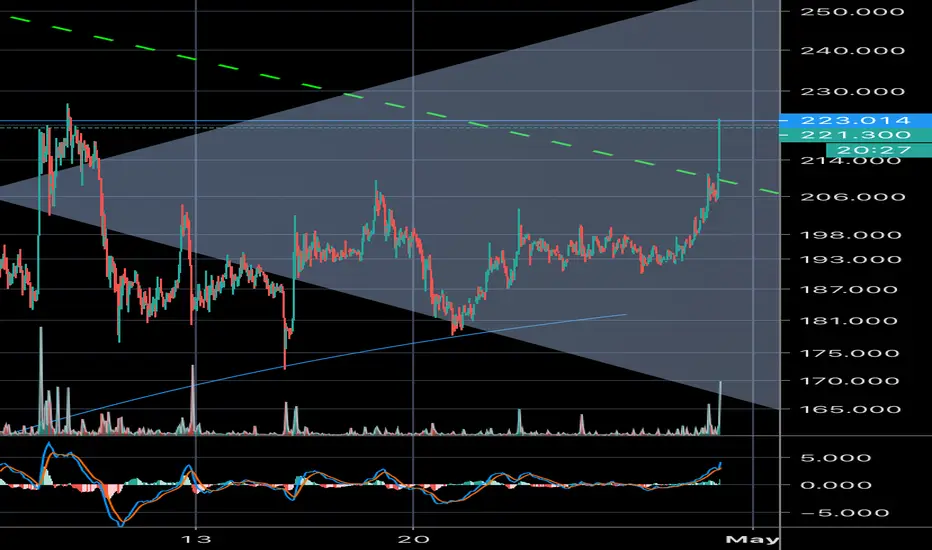The width and height of the screenshot is (932, 550).
Task: Click the 20 date label on time axis
Action: 413,539
